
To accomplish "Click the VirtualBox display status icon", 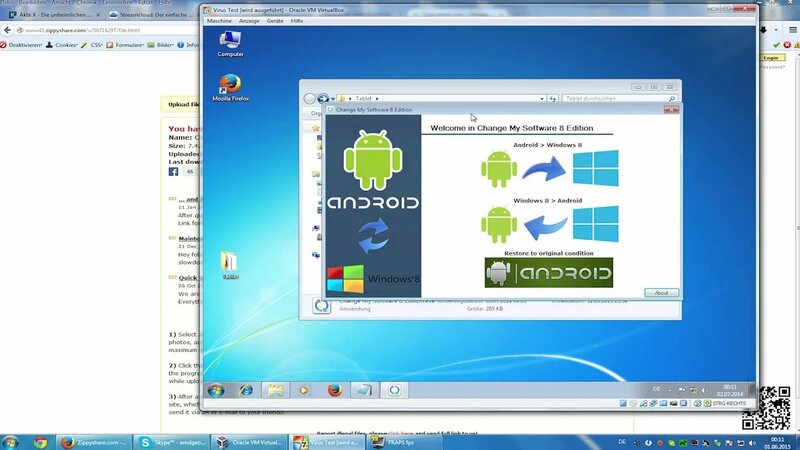I will pyautogui.click(x=673, y=404).
